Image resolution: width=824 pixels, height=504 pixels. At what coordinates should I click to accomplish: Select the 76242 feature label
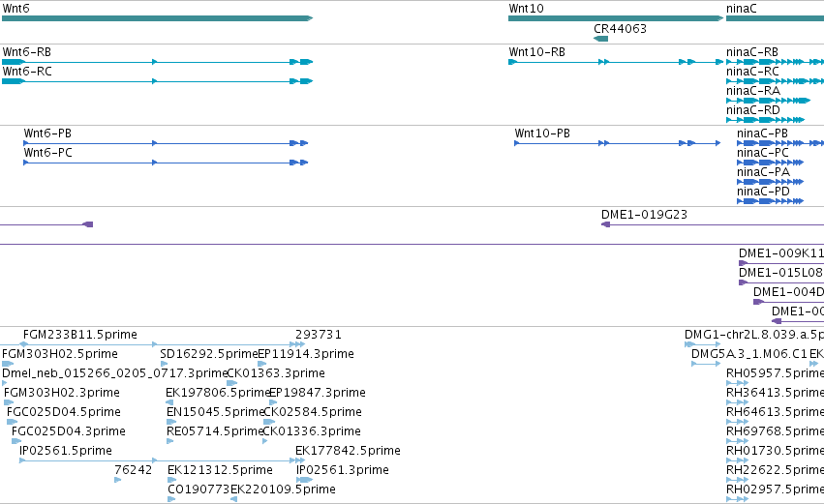point(134,470)
